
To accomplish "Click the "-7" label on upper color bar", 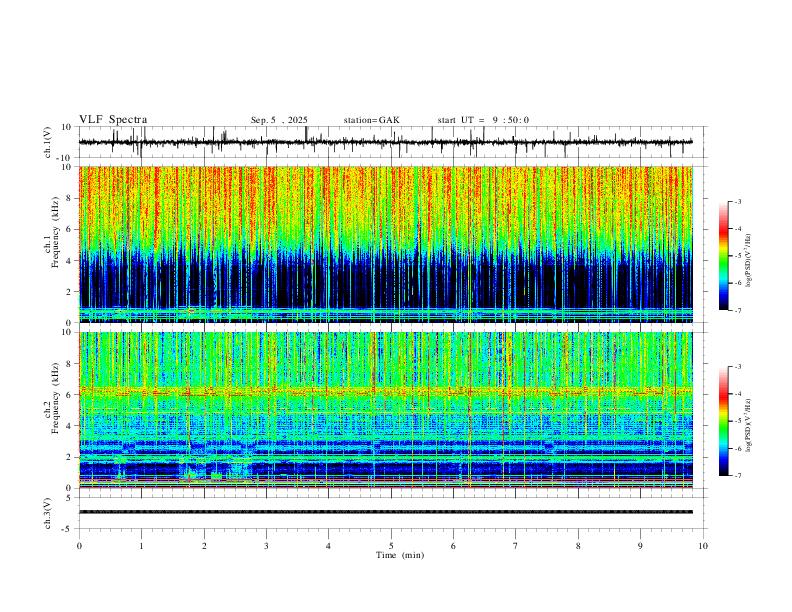I will point(738,311).
